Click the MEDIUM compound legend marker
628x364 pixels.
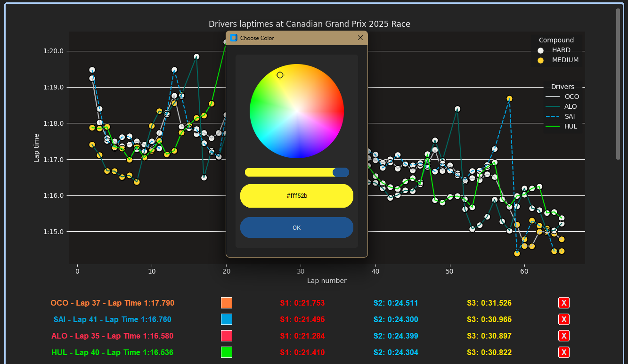[541, 60]
